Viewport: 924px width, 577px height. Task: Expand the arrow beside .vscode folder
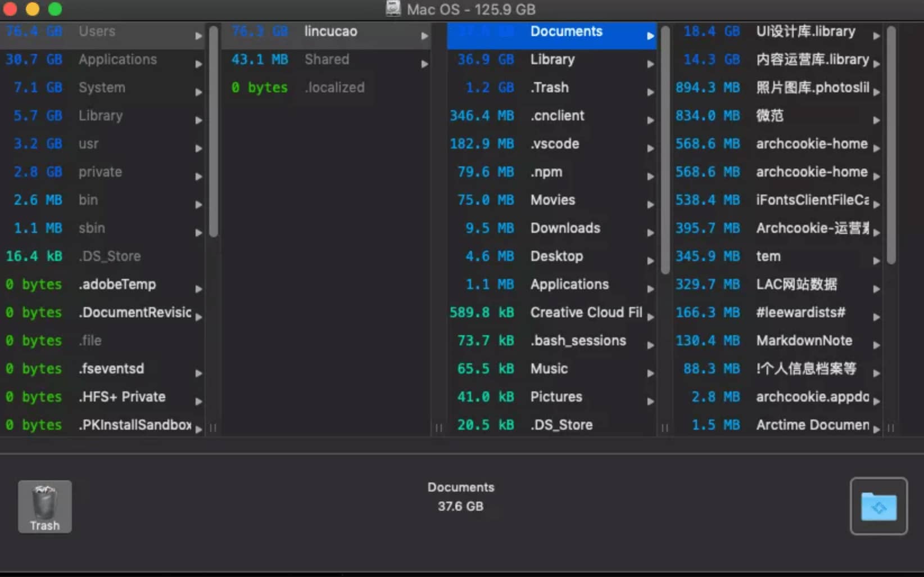(x=650, y=148)
